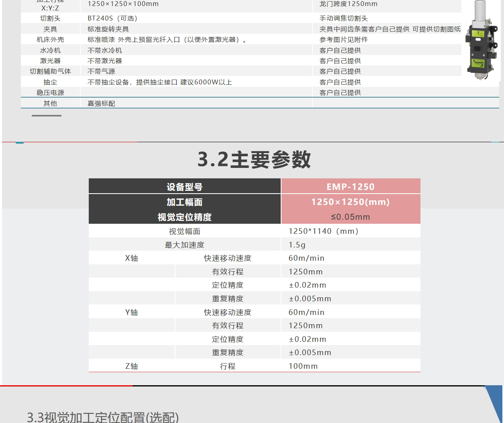This screenshot has width=504, height=423.
Task: Click the 标准旋转夹具 fixture cell
Action: pos(108,29)
